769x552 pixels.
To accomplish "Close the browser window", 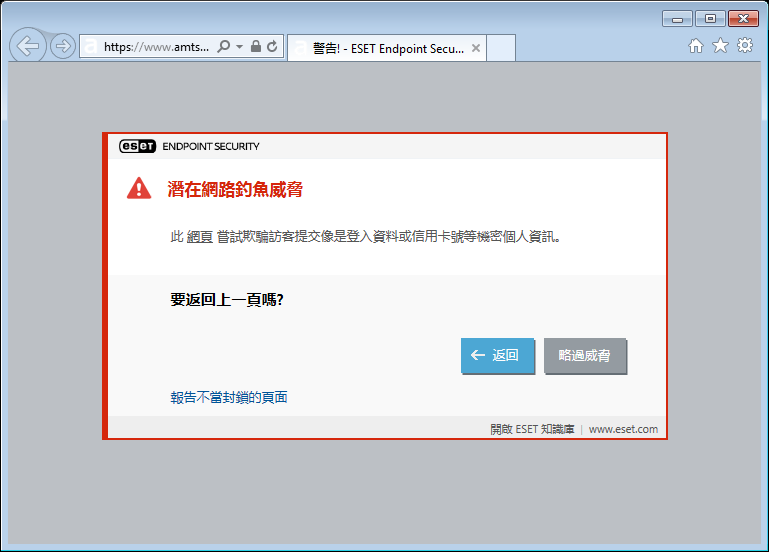I will pyautogui.click(x=743, y=19).
